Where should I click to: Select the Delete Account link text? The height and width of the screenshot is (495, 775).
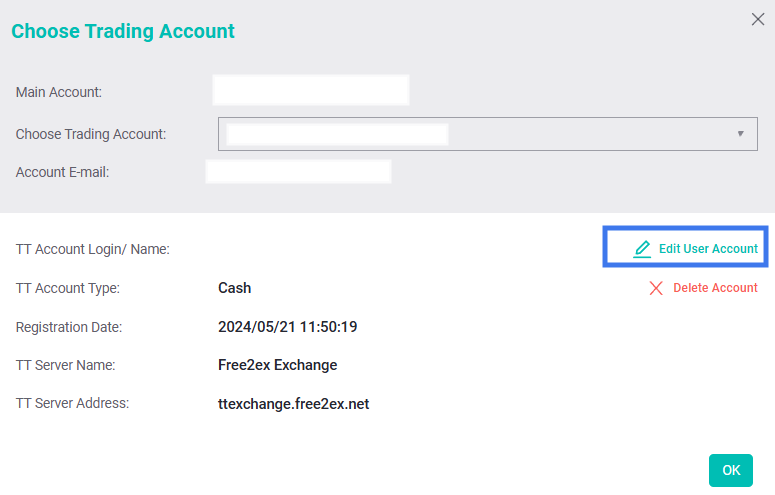click(x=715, y=288)
